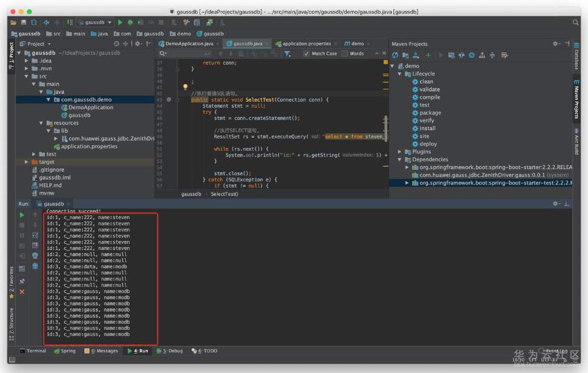Viewport: 588px width, 373px height.
Task: Enable the Words checkbox
Action: pyautogui.click(x=345, y=54)
